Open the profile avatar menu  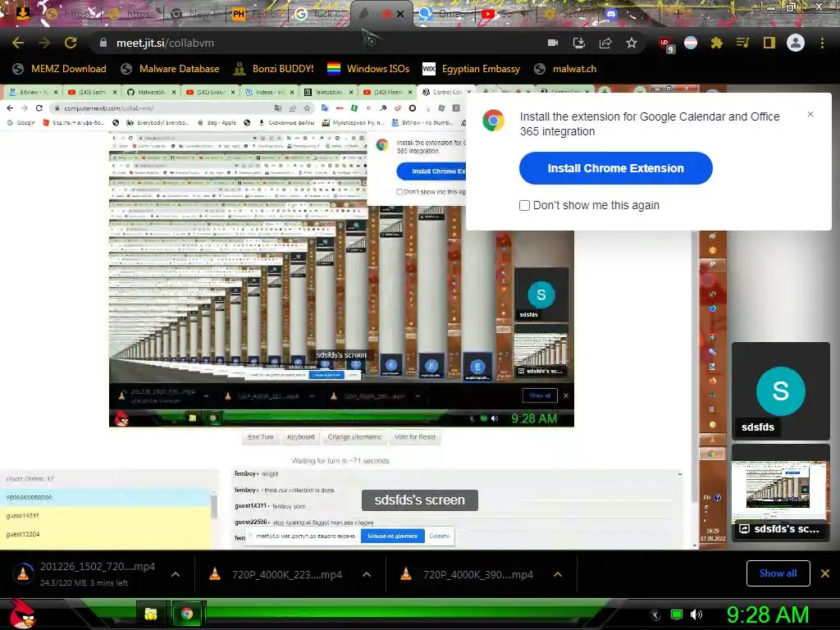point(796,43)
